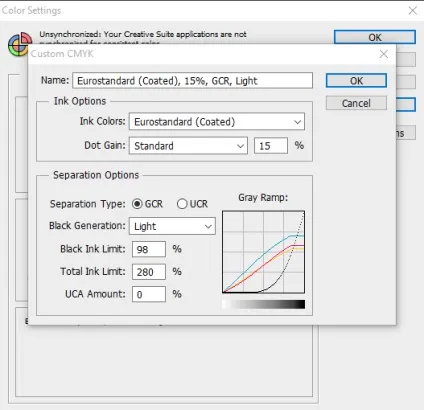
Task: Click the Name text field
Action: pos(192,81)
